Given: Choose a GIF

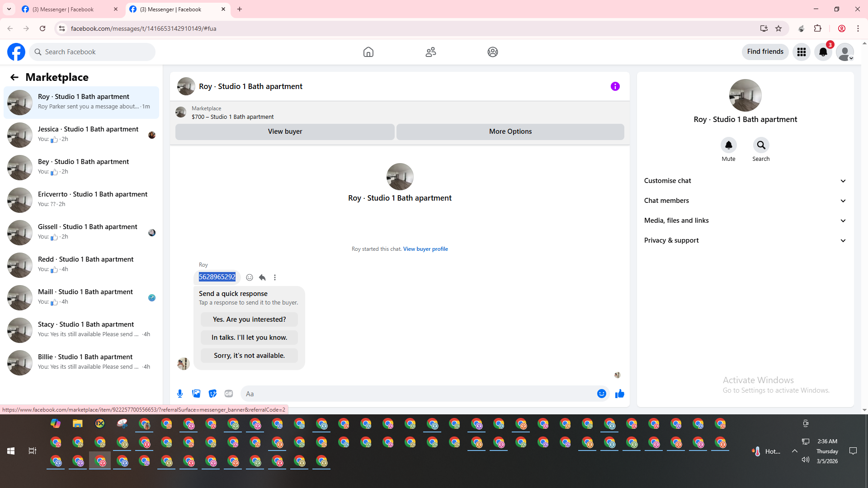Looking at the screenshot, I should 229,394.
